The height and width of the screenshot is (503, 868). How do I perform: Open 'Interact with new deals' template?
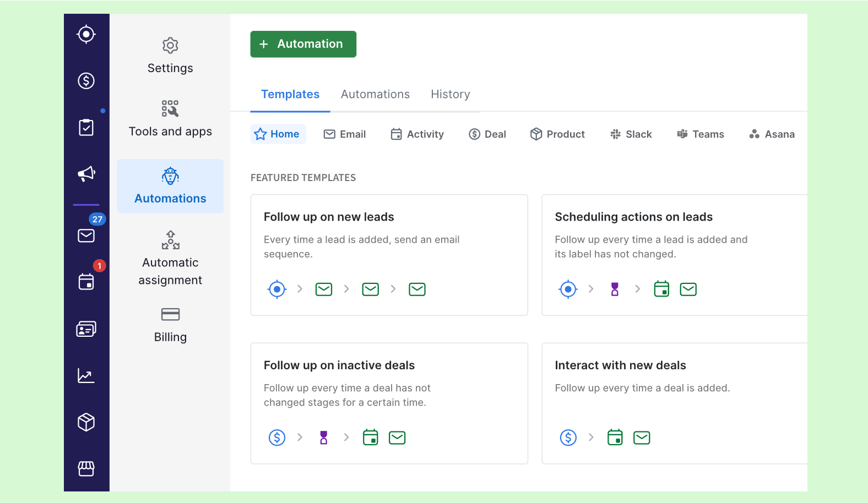tap(675, 403)
